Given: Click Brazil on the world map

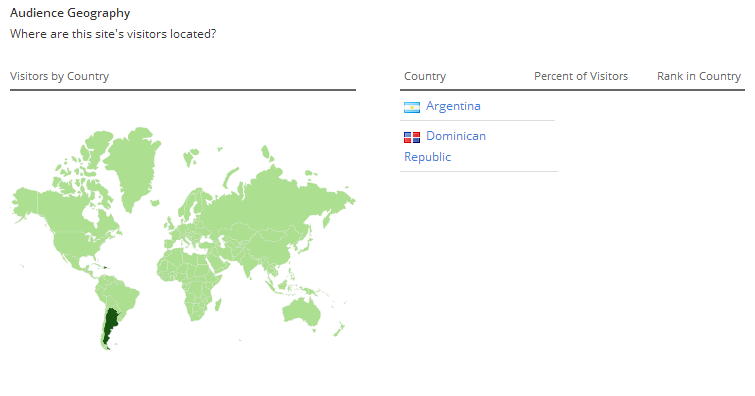Looking at the screenshot, I should [124, 295].
